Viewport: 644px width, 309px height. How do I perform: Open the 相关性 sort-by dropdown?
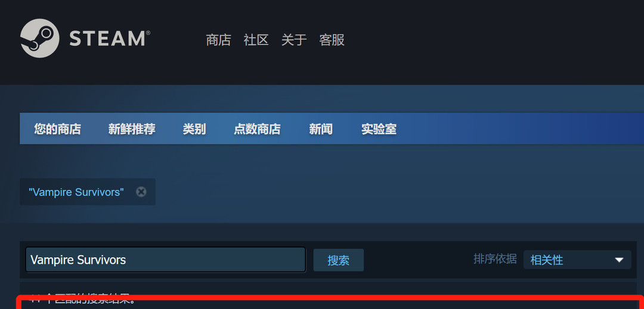[x=577, y=260]
